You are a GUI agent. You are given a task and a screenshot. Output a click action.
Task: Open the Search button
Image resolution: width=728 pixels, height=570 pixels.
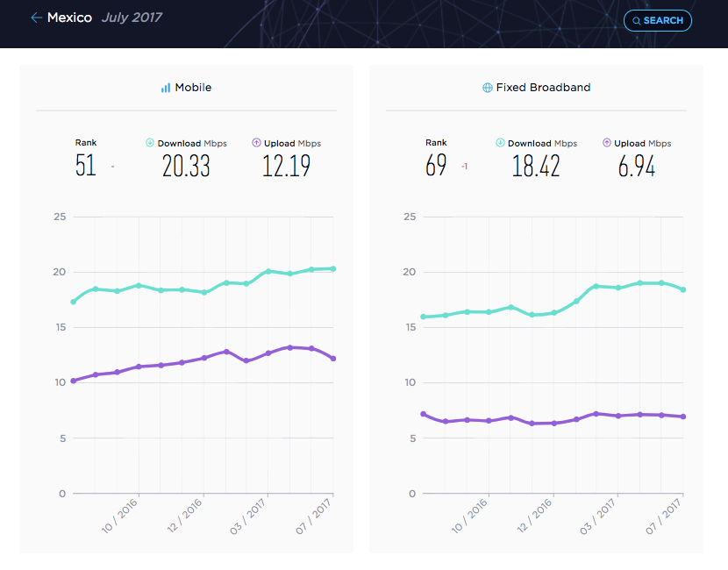[x=658, y=20]
